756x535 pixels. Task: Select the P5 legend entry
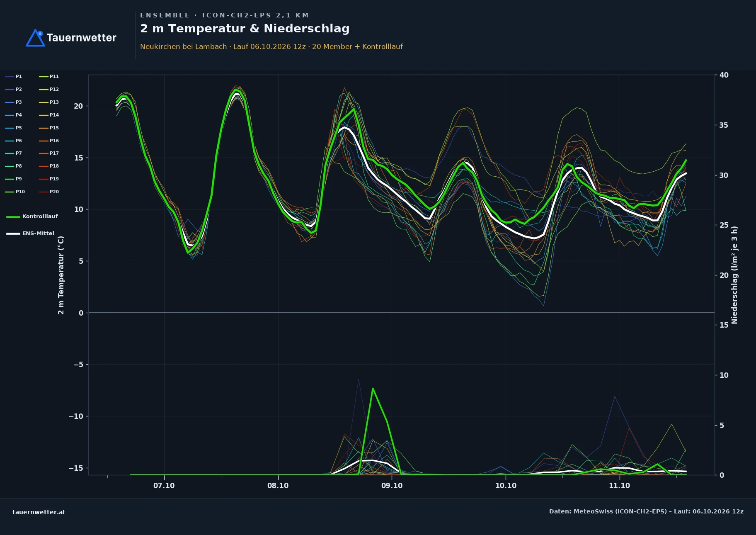[x=14, y=128]
